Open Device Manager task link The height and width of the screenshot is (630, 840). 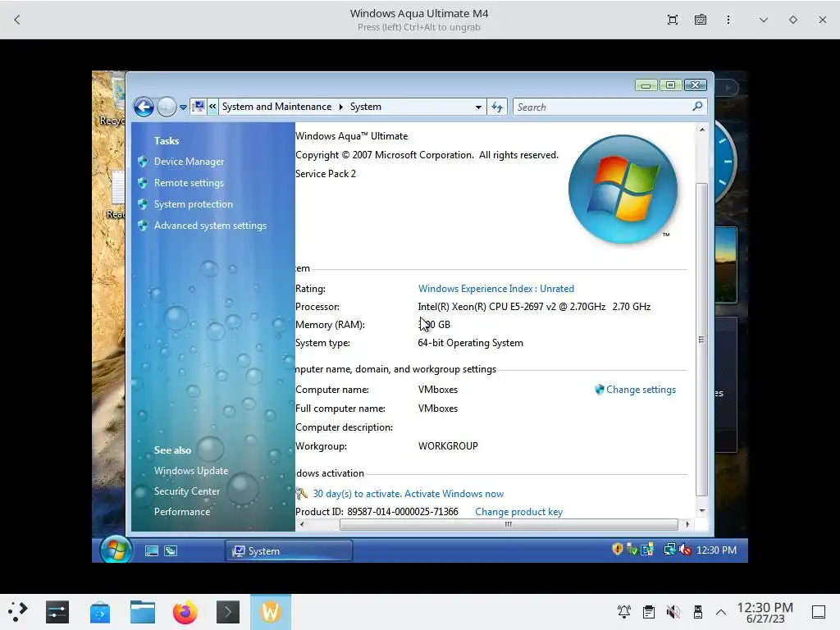[x=189, y=162]
